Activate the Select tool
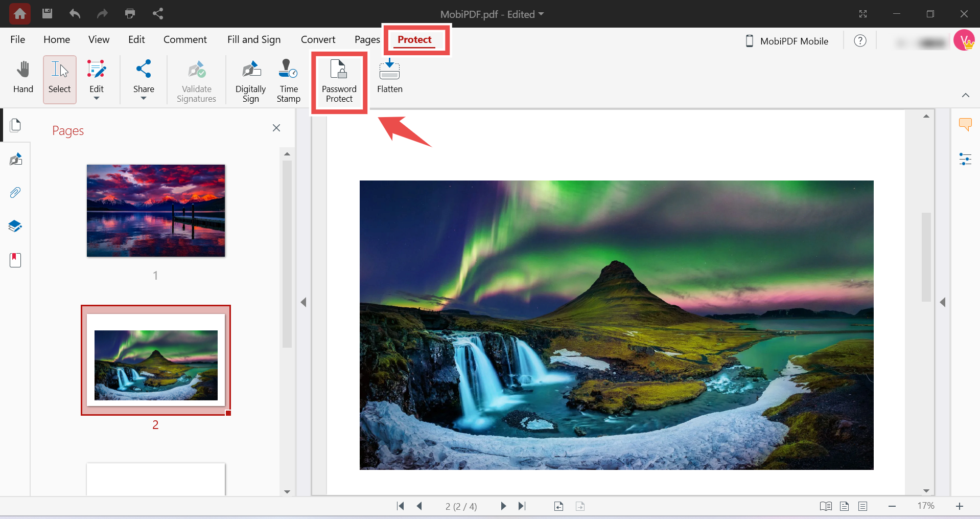The width and height of the screenshot is (980, 519). pos(60,79)
